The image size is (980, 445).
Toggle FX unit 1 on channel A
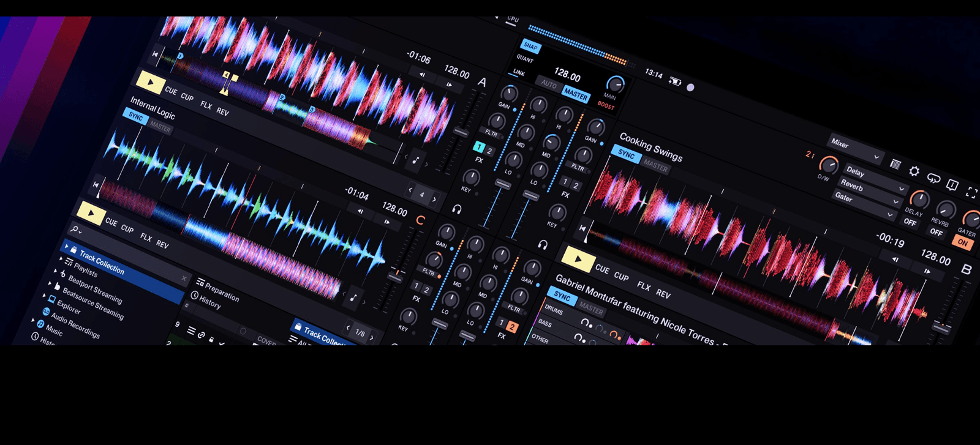[479, 147]
